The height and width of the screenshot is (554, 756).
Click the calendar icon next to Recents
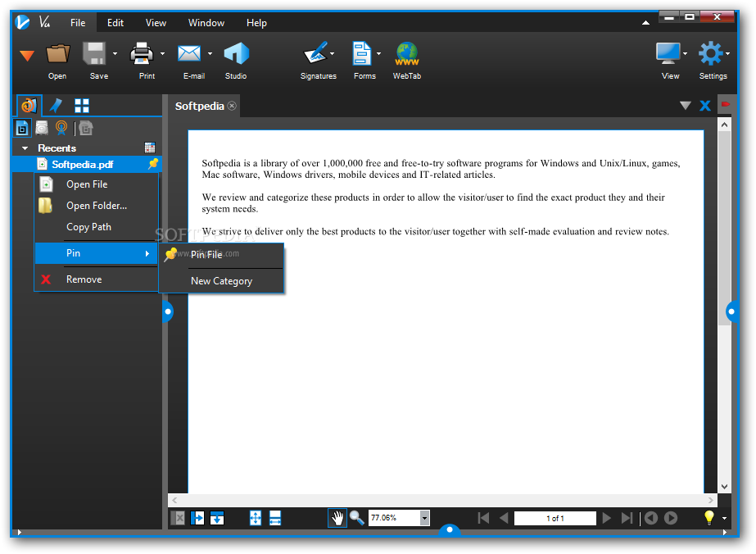click(150, 148)
